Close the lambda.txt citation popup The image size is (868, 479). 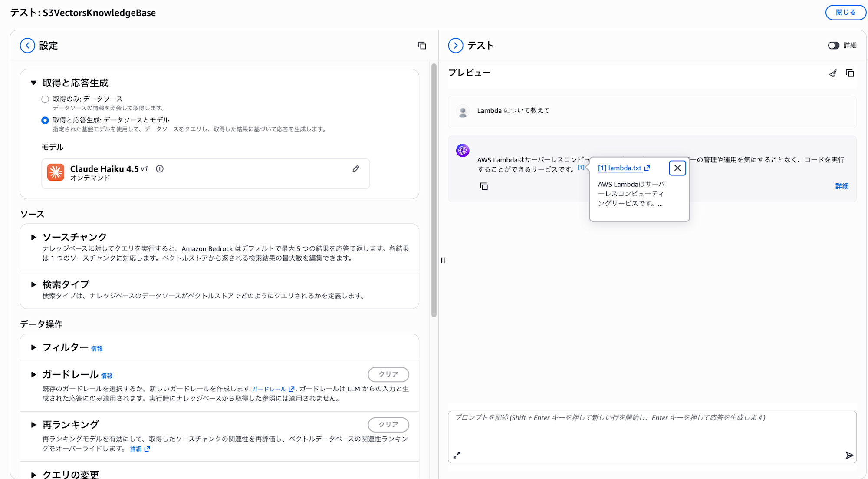tap(677, 168)
